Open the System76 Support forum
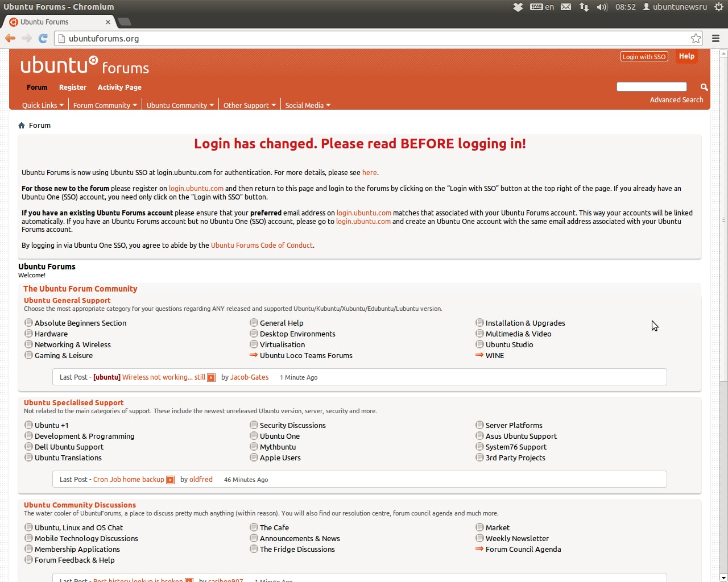This screenshot has width=728, height=582. [x=516, y=447]
